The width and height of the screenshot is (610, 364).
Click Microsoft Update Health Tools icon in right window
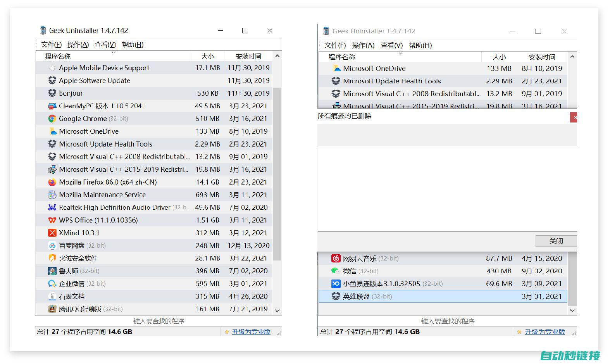click(336, 81)
